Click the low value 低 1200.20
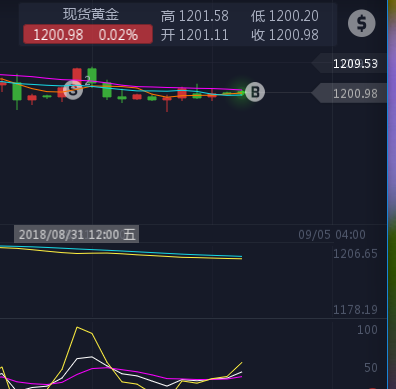 (x=285, y=16)
